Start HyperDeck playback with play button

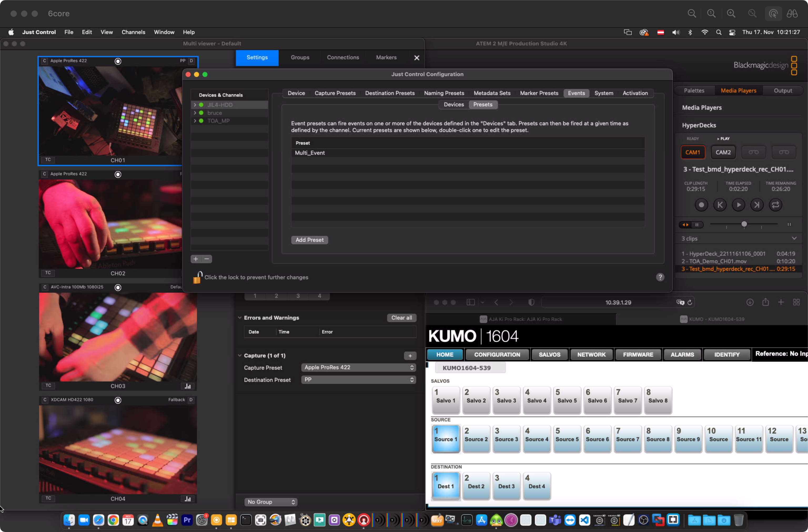(x=738, y=205)
